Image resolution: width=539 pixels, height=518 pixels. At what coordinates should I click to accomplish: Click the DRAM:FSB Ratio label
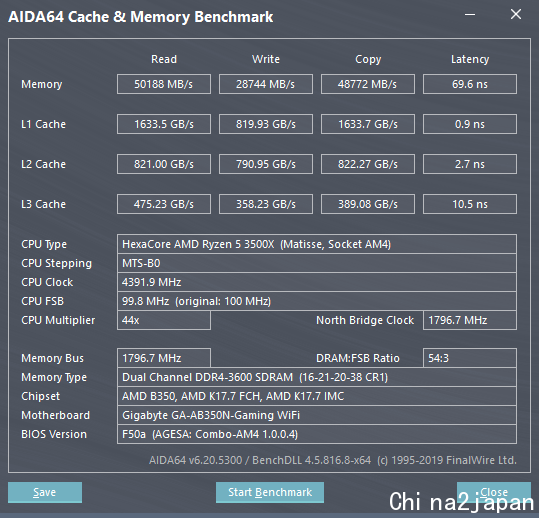tap(358, 358)
